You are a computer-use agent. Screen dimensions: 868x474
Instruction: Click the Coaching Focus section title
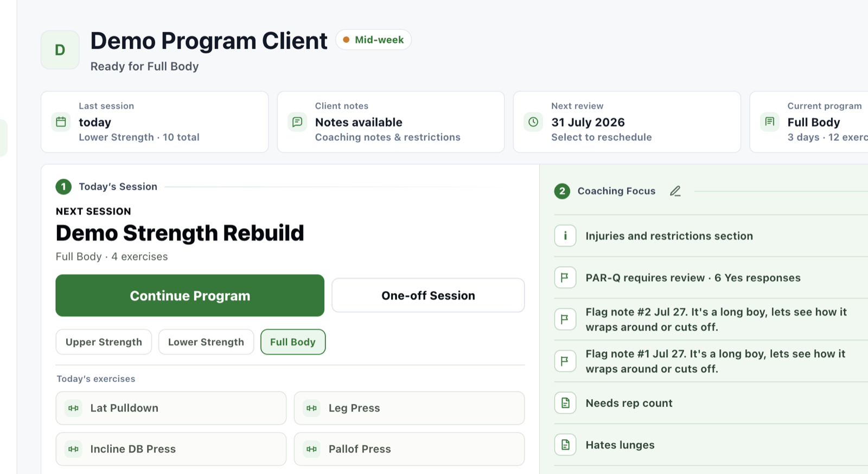pos(616,191)
